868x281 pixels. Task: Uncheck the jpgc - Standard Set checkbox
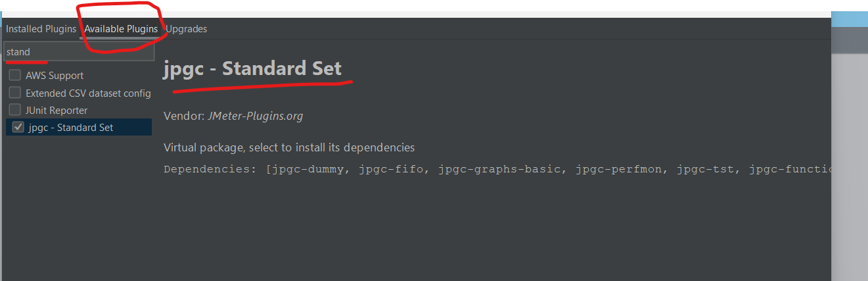(x=18, y=127)
